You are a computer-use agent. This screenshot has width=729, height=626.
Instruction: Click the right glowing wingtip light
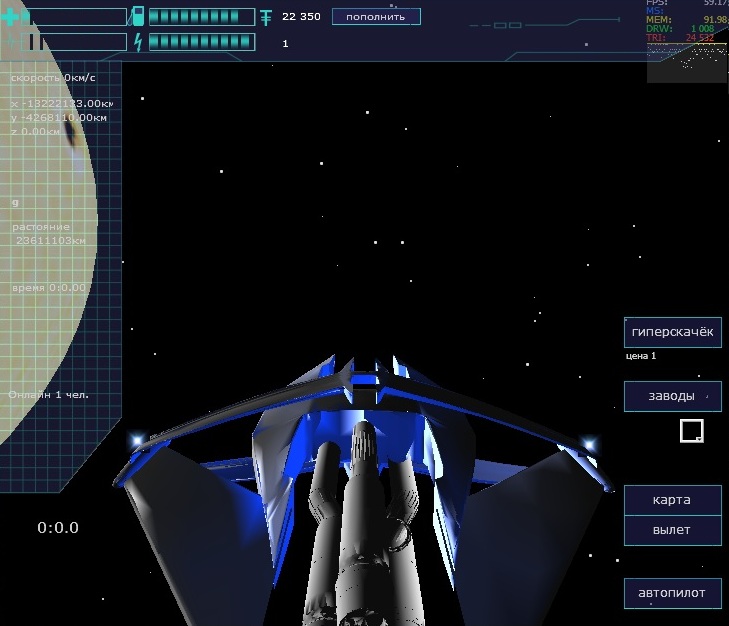(590, 444)
